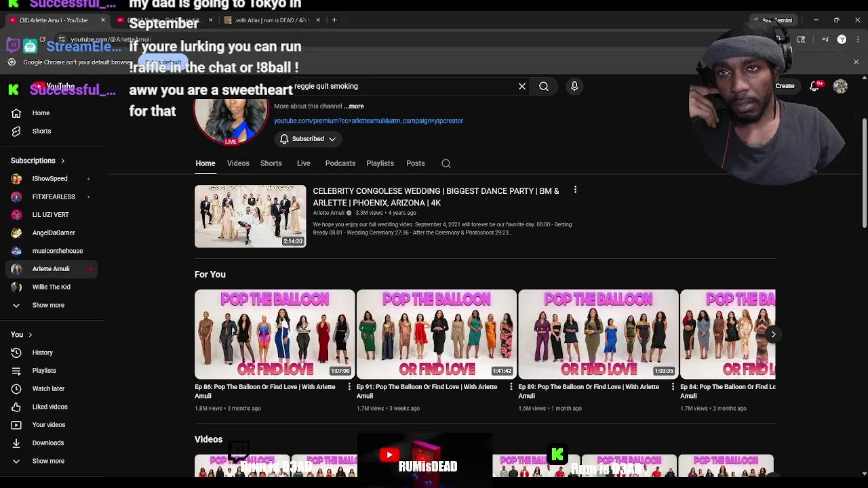The image size is (868, 488).
Task: Click 'Arlette Amuli' name under wedding video
Action: click(x=328, y=213)
